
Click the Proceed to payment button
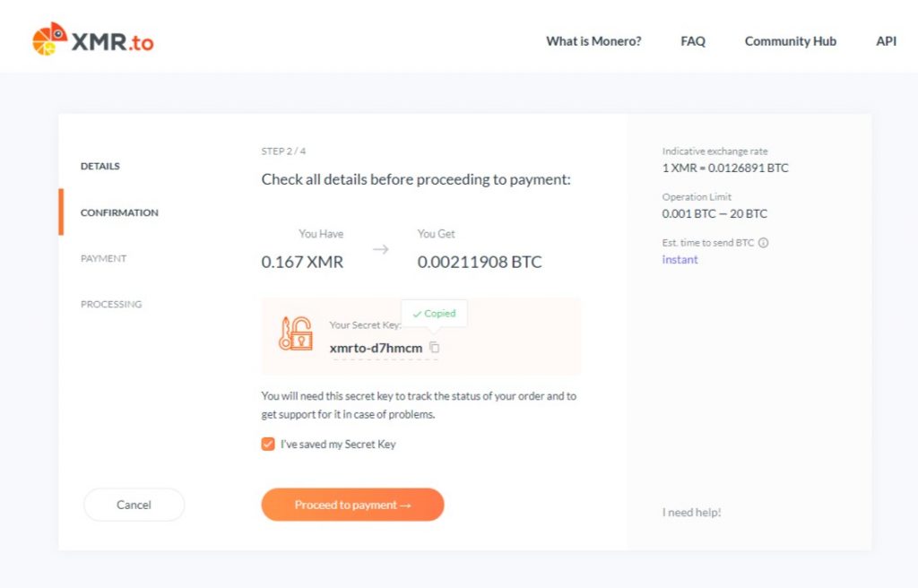click(352, 505)
